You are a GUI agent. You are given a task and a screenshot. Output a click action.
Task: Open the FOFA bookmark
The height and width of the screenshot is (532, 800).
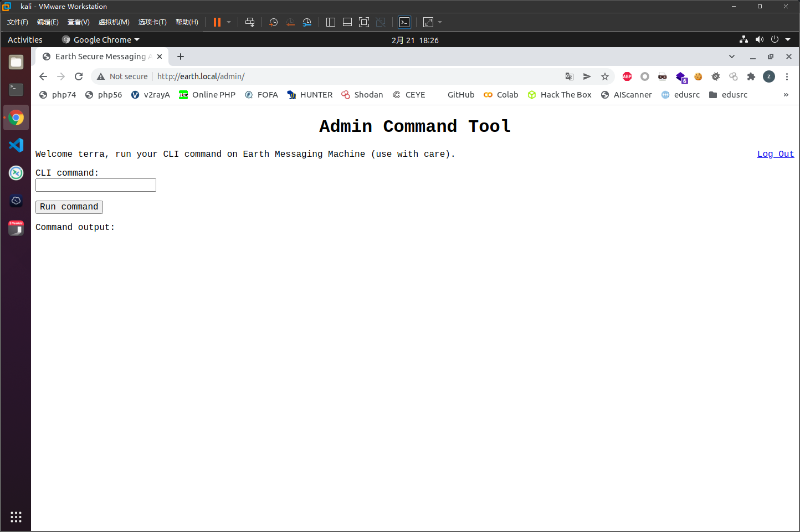click(x=261, y=95)
